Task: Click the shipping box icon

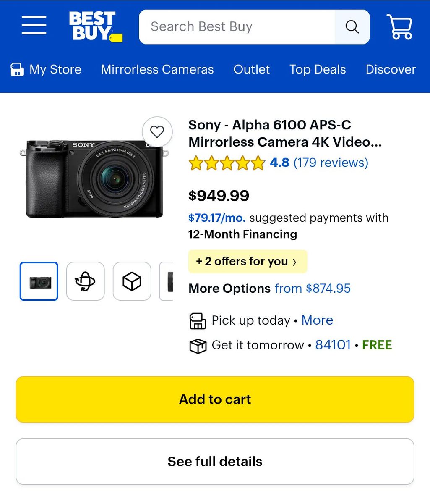Action: pos(198,346)
